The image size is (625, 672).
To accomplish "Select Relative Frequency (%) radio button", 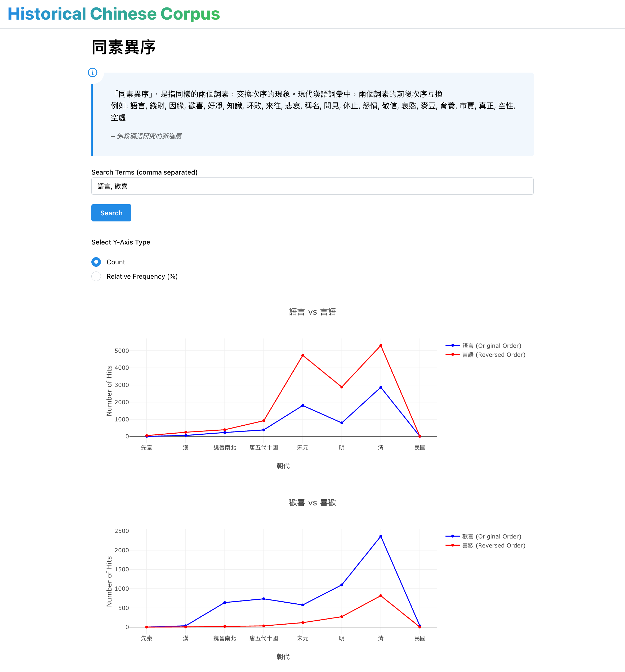I will 96,276.
